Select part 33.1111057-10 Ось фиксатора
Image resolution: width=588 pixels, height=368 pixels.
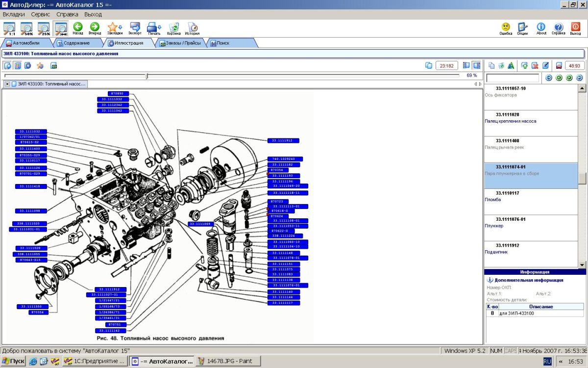[x=531, y=97]
